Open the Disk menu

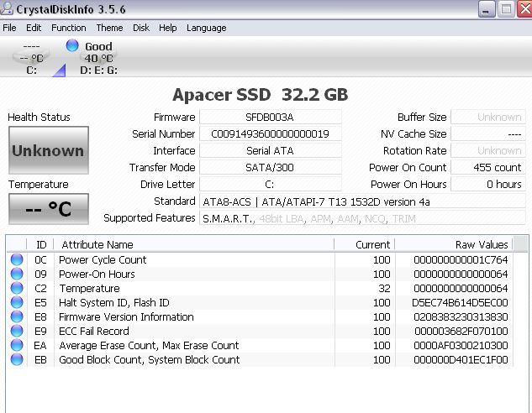141,28
